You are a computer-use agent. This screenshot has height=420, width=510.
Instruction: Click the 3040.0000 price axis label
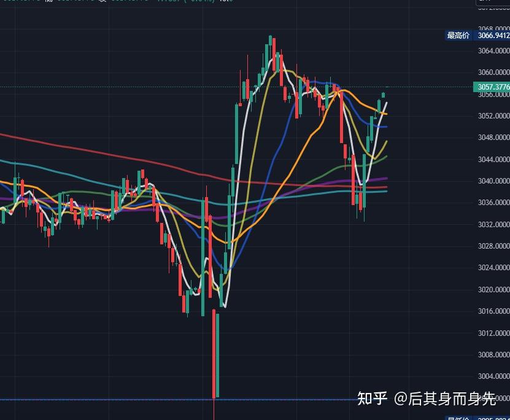click(x=493, y=181)
